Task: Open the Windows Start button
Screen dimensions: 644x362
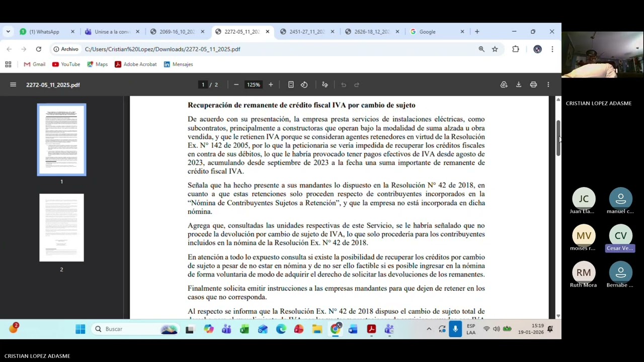Action: click(80, 329)
